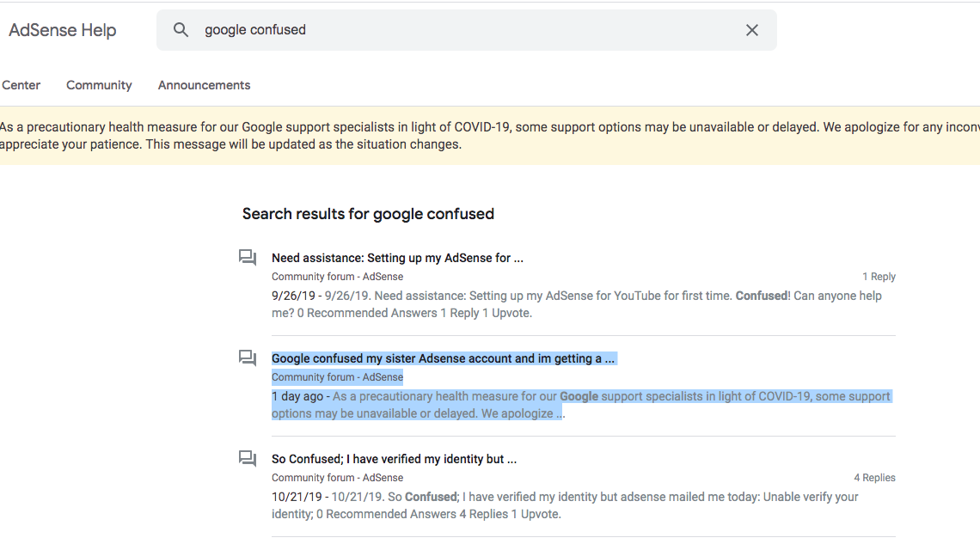The image size is (980, 544).
Task: Click the 10/21/19 result snippet text
Action: point(564,505)
